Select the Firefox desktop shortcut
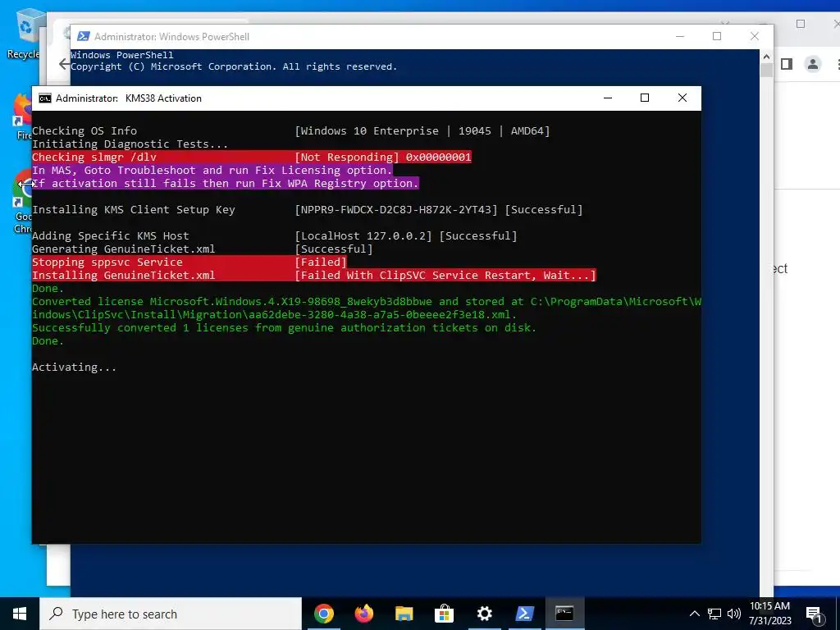840x630 pixels. pos(21,116)
